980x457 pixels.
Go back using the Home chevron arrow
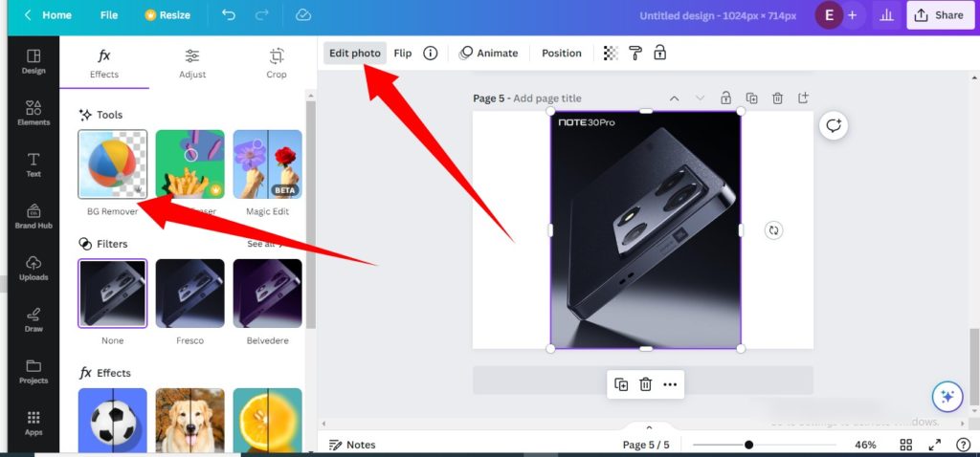[28, 15]
